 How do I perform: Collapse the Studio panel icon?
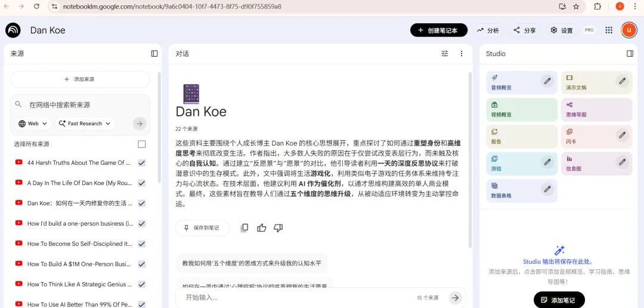pyautogui.click(x=630, y=54)
